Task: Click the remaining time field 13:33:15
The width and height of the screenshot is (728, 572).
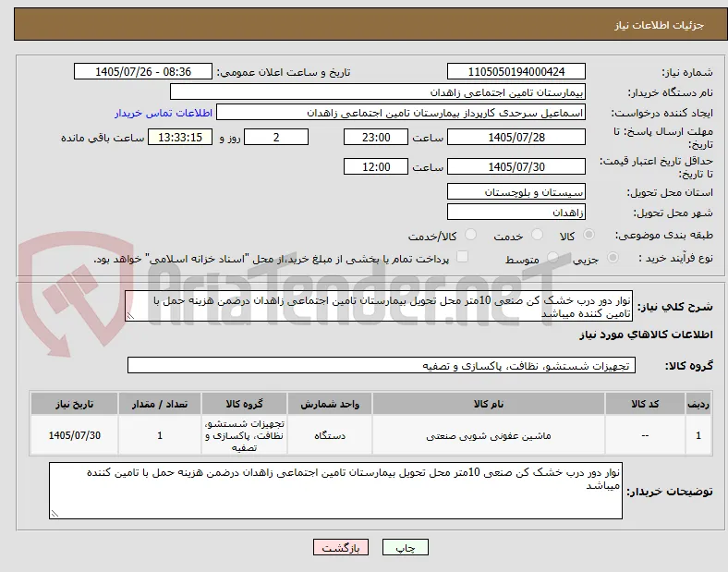Action: tap(180, 137)
